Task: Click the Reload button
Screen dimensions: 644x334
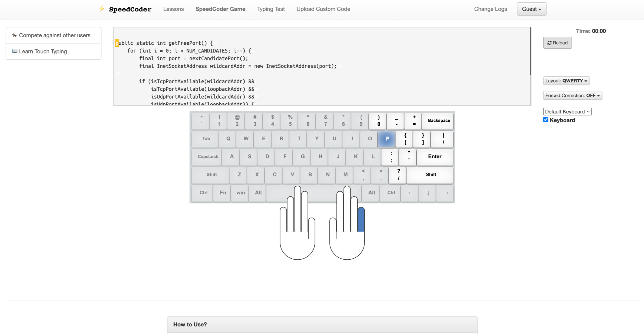Action: click(557, 43)
